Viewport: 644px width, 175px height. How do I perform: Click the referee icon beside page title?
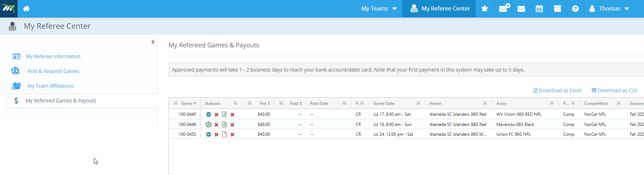coord(13,26)
